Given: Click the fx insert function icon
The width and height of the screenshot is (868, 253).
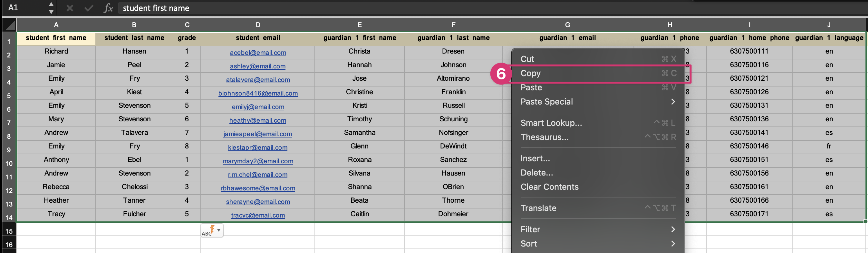Looking at the screenshot, I should (108, 8).
